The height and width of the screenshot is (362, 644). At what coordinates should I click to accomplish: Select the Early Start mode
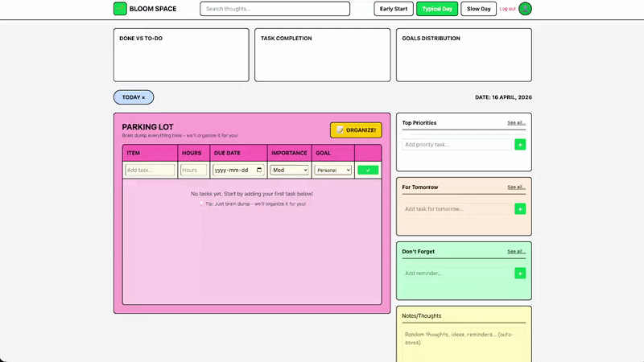[394, 9]
